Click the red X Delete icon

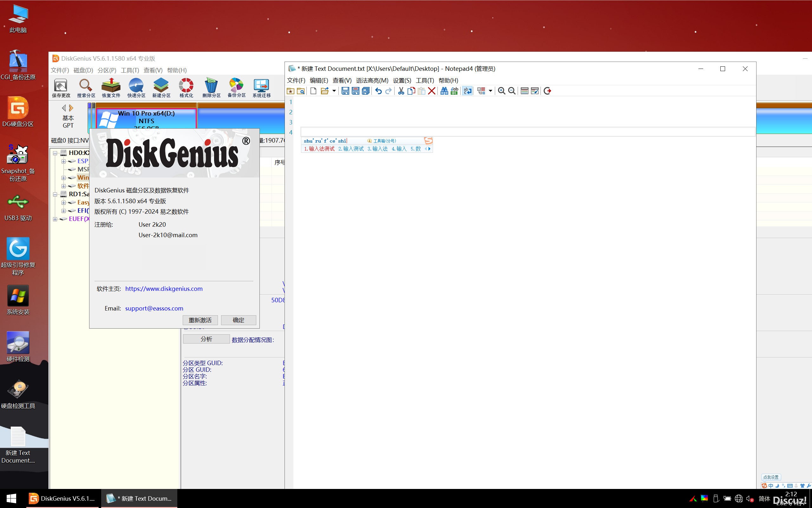point(432,91)
